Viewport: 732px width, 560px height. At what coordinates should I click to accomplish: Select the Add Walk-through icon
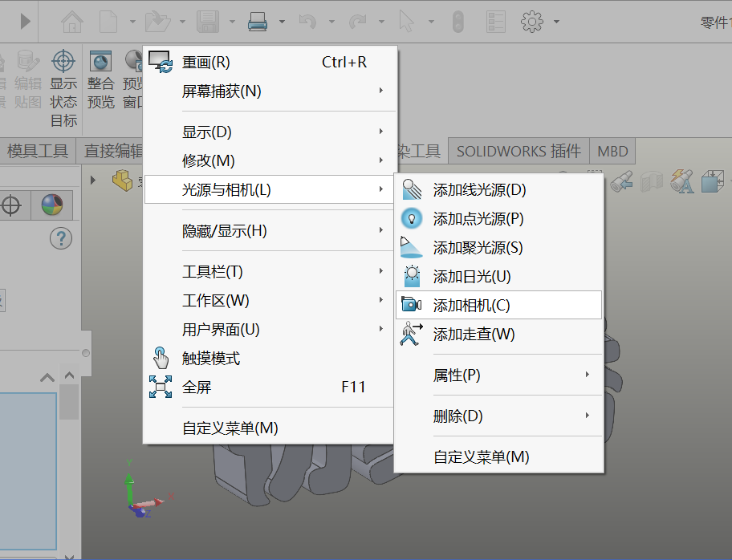pos(413,334)
